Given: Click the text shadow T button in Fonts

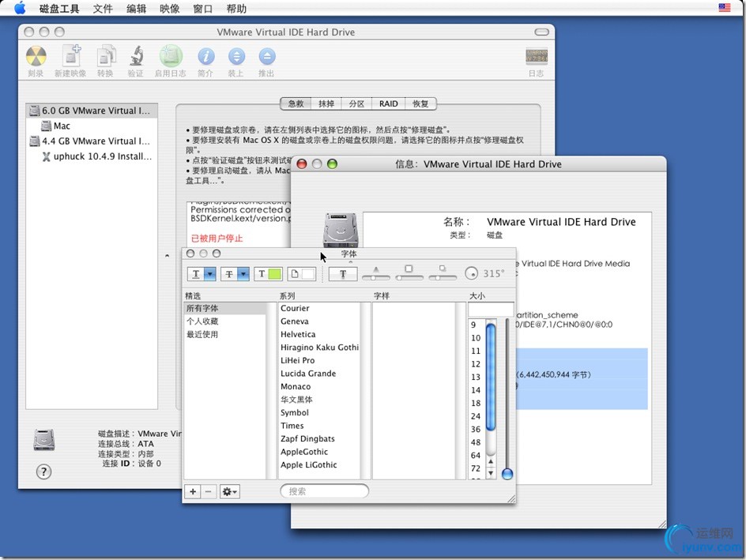Looking at the screenshot, I should (342, 274).
